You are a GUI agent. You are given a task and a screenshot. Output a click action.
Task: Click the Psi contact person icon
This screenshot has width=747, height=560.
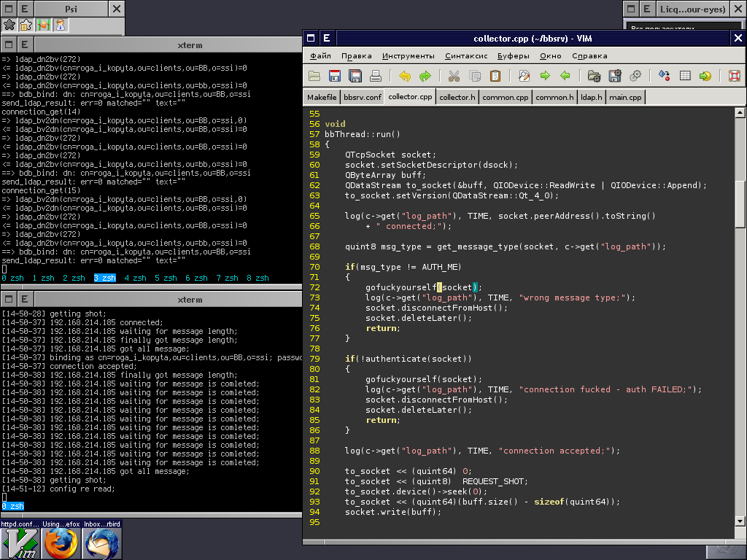click(61, 25)
